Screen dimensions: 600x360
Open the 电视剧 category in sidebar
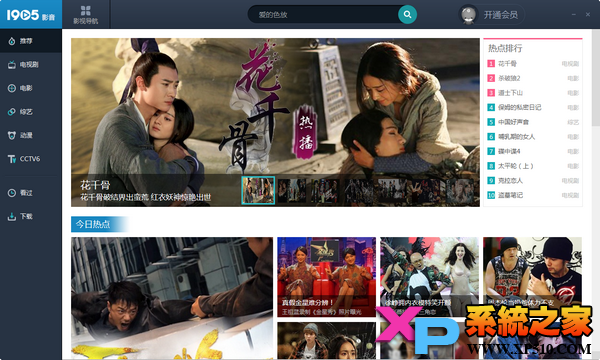(x=31, y=65)
